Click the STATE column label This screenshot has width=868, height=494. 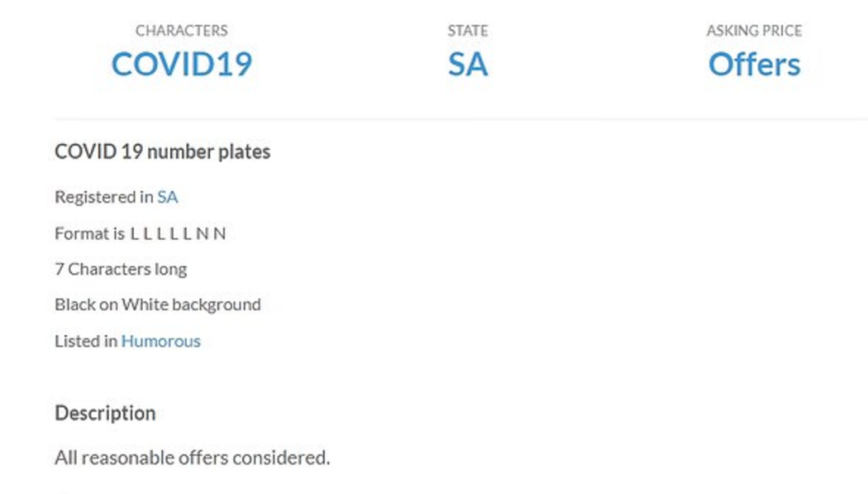click(467, 30)
